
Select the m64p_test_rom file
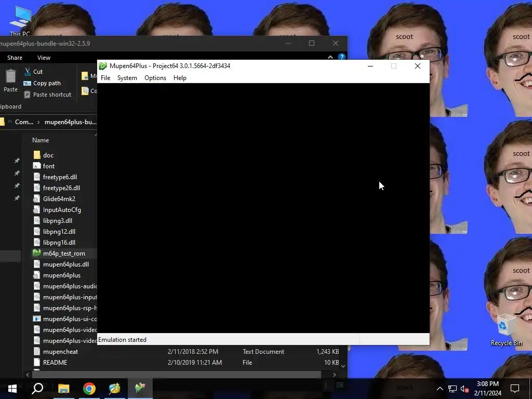click(x=64, y=254)
